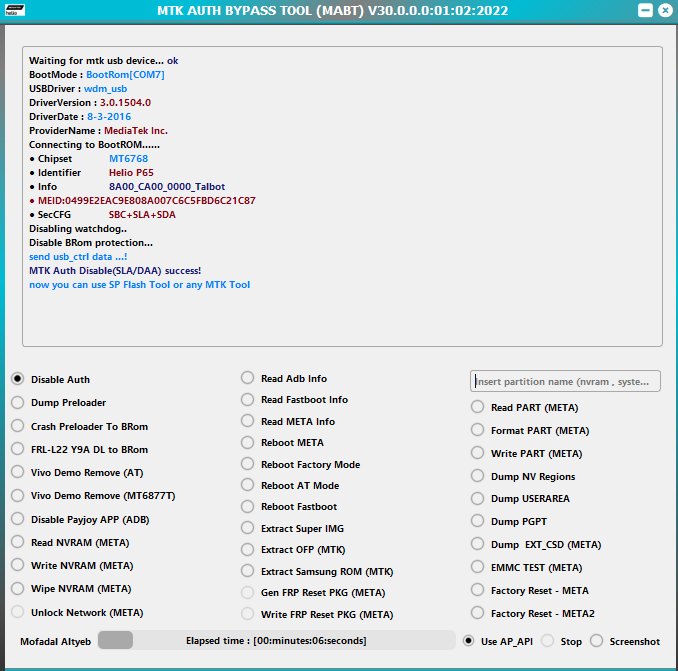Click 'Disable BRom protection...' log line
This screenshot has width=678, height=671.
pos(91,243)
